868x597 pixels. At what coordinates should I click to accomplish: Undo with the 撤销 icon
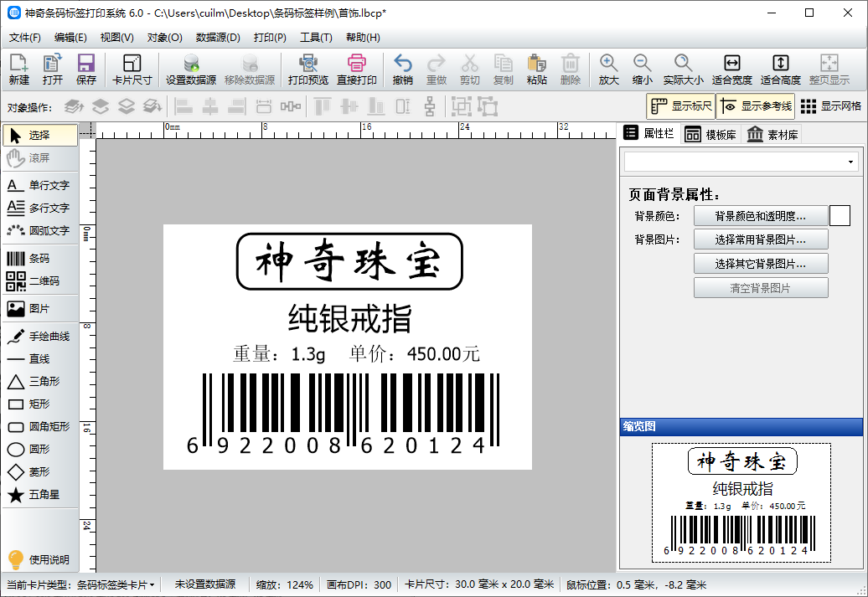(x=402, y=69)
